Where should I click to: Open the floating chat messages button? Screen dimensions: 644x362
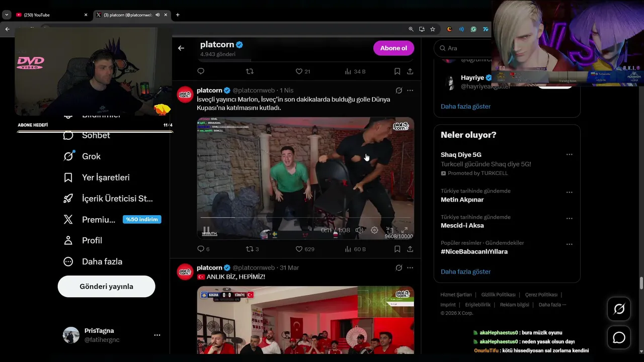(619, 338)
